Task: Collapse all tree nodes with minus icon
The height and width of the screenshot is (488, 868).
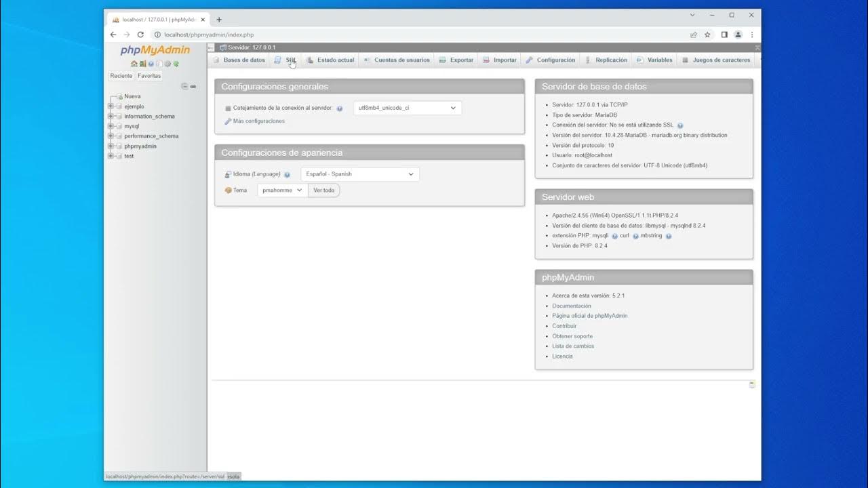Action: (184, 86)
